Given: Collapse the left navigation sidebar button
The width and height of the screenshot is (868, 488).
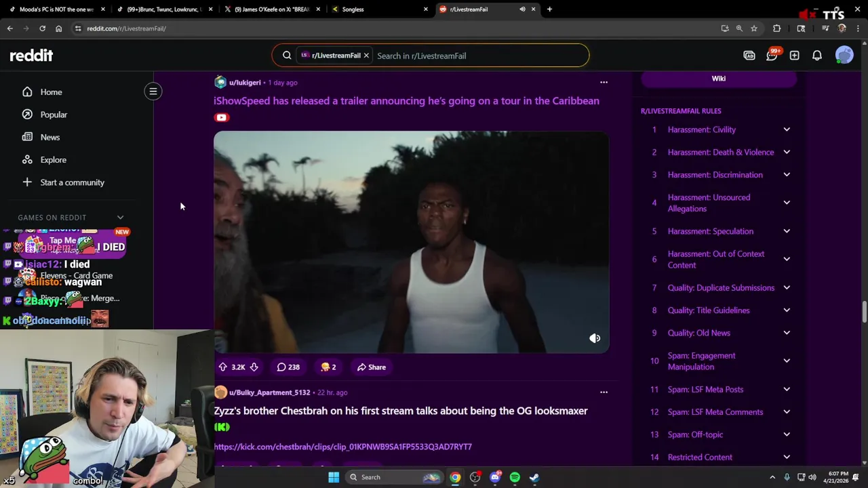Looking at the screenshot, I should (x=153, y=91).
